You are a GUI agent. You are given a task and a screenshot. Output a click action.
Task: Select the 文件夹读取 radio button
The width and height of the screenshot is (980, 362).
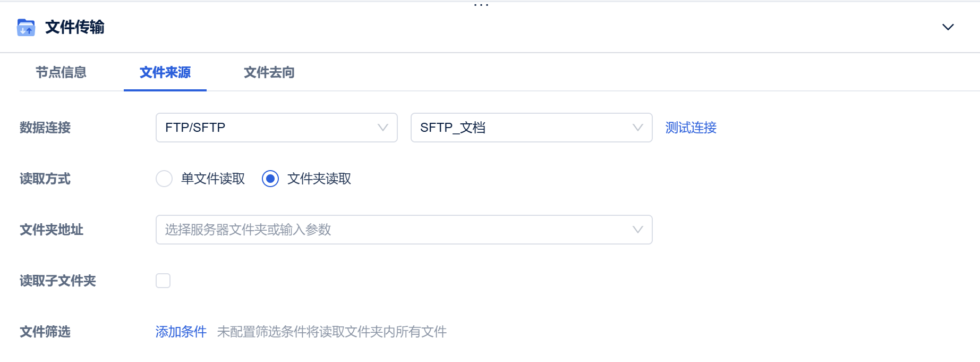(270, 179)
